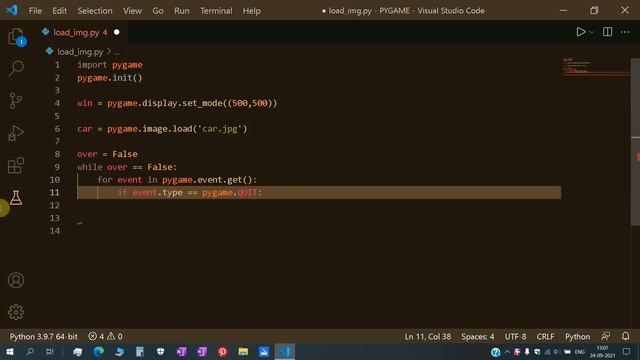This screenshot has height=360, width=640.
Task: Show hidden system tray icons
Action: pos(507,351)
